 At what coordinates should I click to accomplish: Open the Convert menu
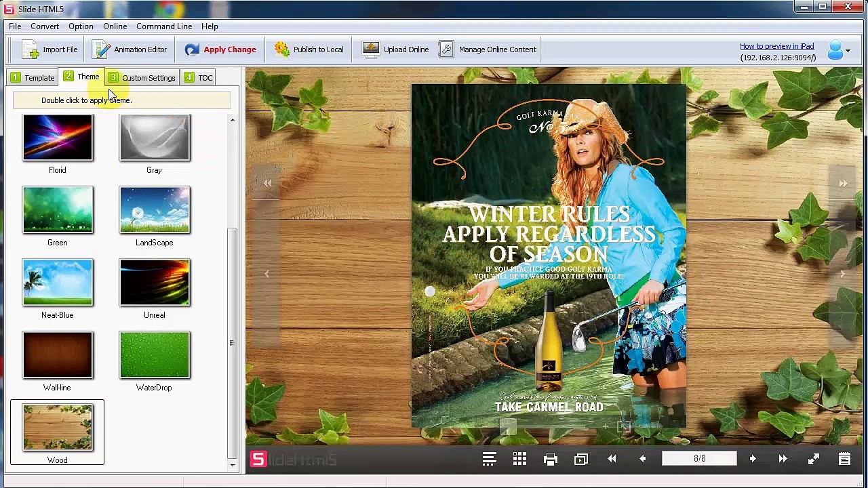[45, 26]
